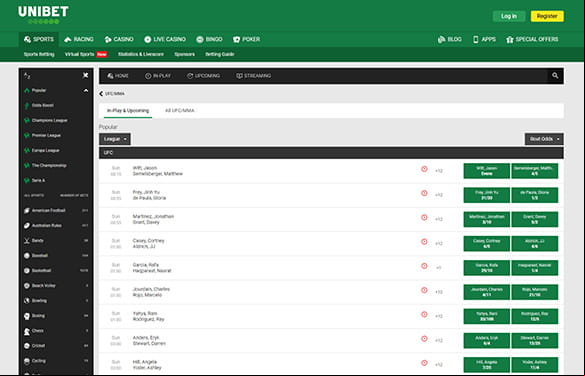585x376 pixels.
Task: Collapse the Popular section chevron
Action: [x=86, y=91]
